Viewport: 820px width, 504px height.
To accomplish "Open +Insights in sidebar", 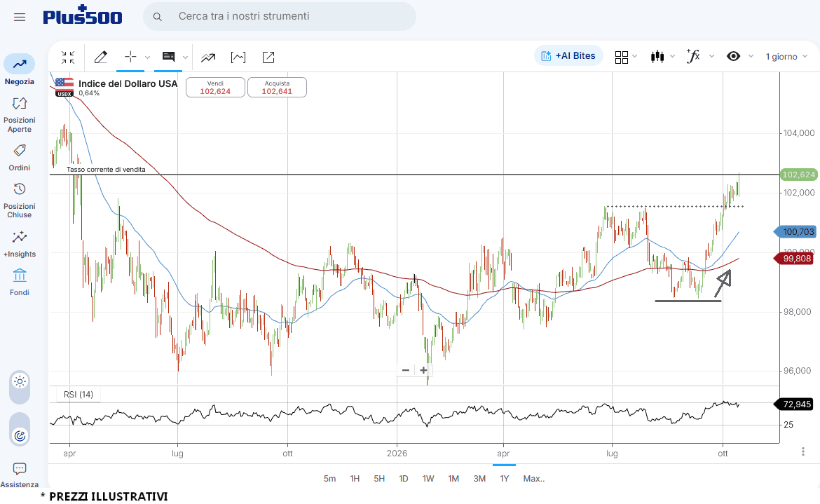I will click(20, 244).
